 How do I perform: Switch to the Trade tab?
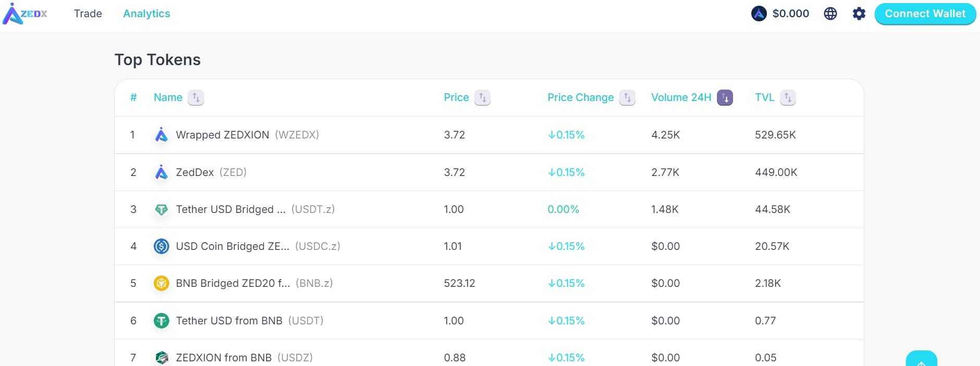(x=88, y=14)
